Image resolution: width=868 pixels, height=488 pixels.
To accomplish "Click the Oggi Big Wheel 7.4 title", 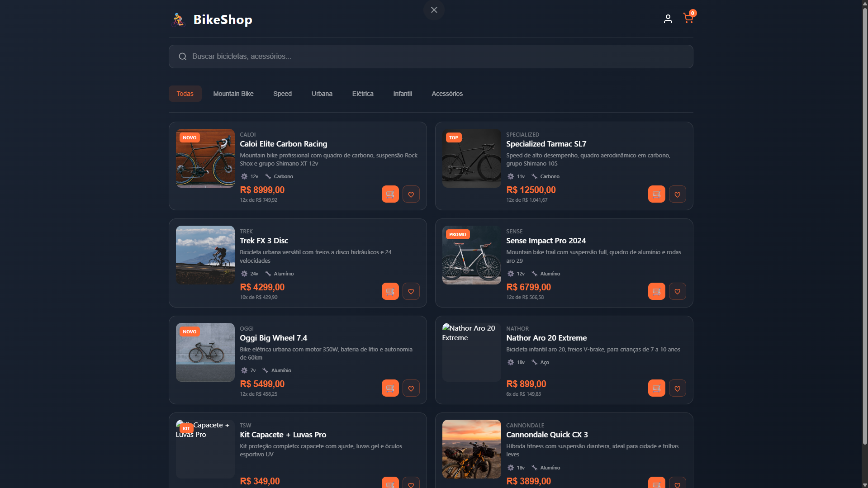I will 273,338.
